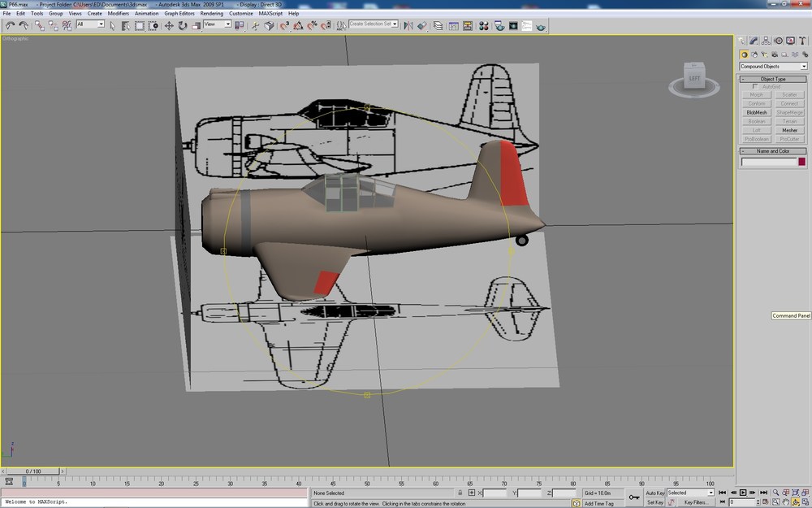
Task: Click the object color swatch
Action: [801, 162]
